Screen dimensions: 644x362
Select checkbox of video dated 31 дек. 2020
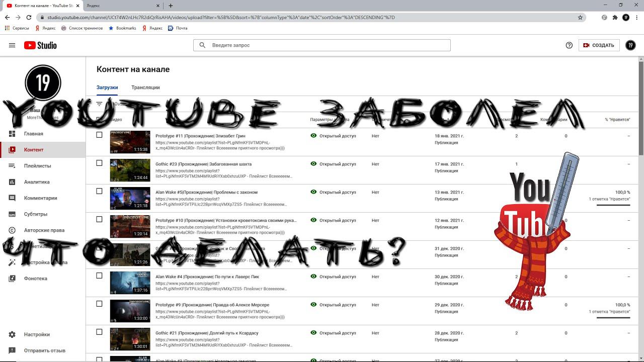coord(99,247)
